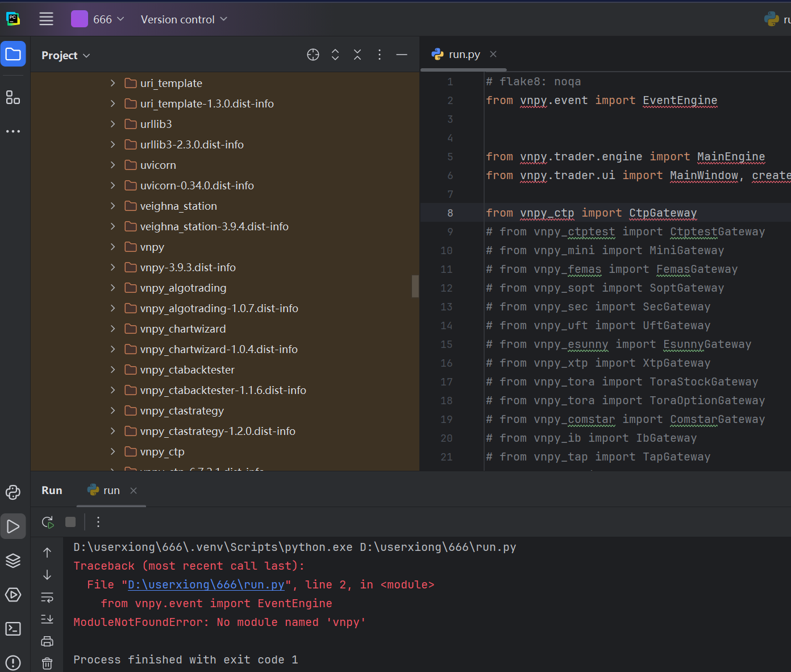Toggle scroll to end of console
The image size is (791, 672).
click(47, 619)
